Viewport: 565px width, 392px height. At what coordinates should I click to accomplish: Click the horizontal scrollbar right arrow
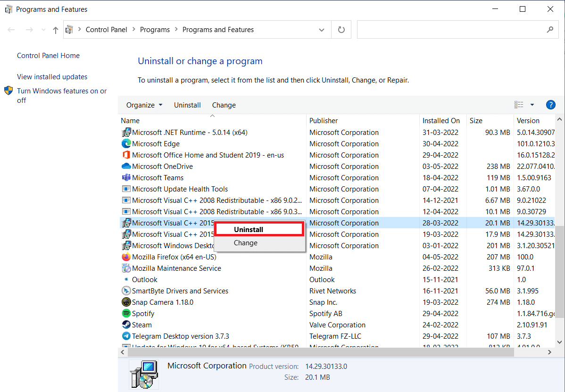pos(550,352)
